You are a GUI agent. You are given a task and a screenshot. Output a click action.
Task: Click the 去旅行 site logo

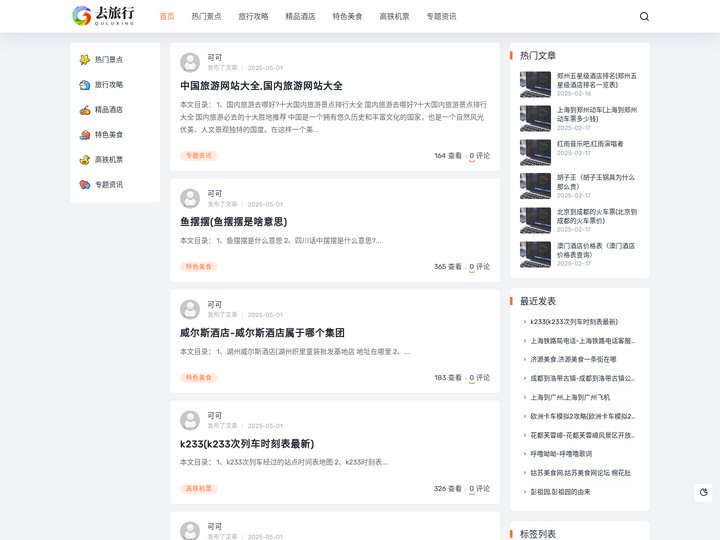103,16
